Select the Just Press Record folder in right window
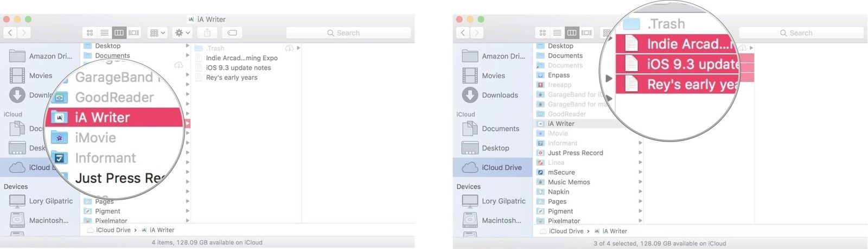The height and width of the screenshot is (249, 868). tap(575, 153)
